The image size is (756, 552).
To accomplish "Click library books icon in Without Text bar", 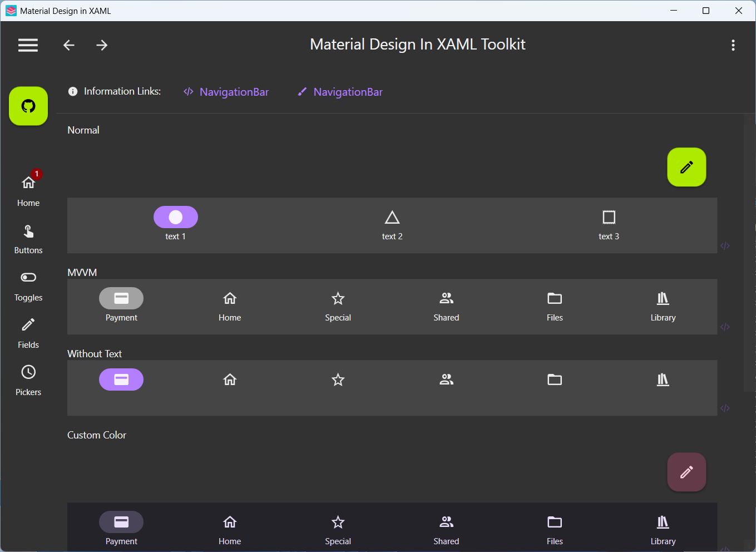I will pos(663,379).
